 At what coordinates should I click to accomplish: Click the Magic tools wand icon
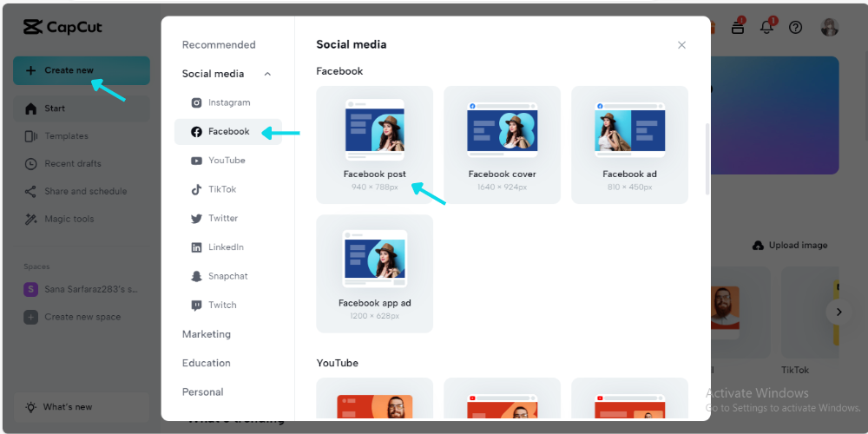[31, 220]
